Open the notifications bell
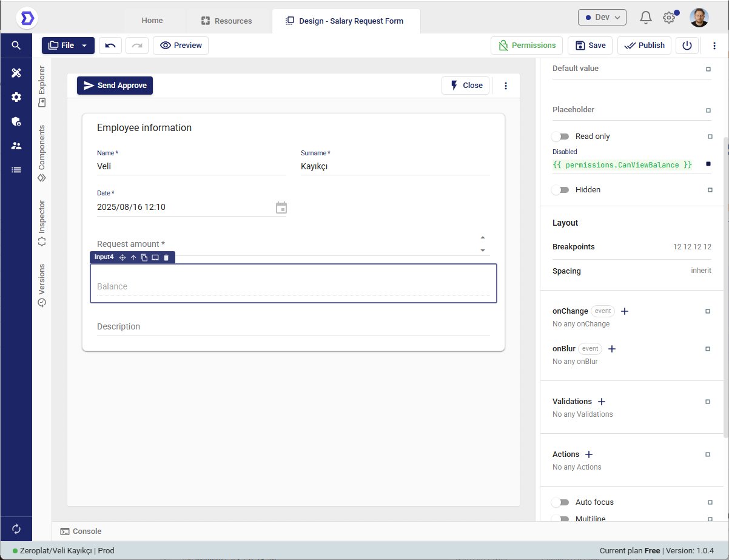 [x=646, y=18]
